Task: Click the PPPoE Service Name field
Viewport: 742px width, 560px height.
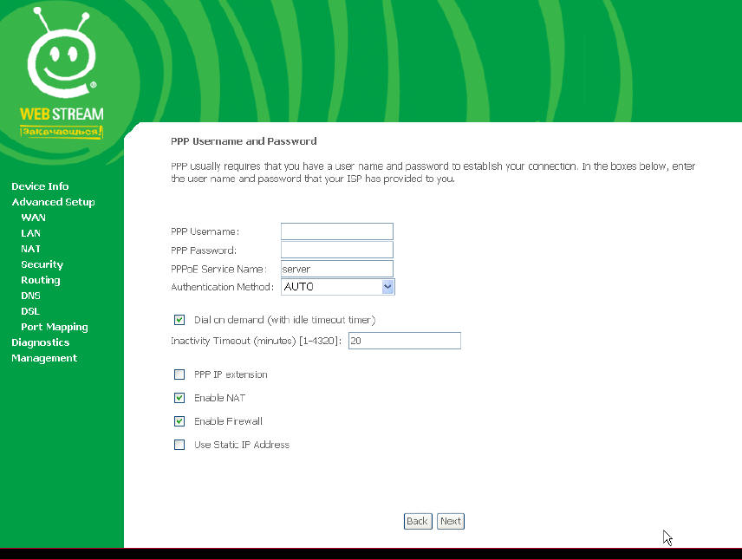Action: click(337, 269)
